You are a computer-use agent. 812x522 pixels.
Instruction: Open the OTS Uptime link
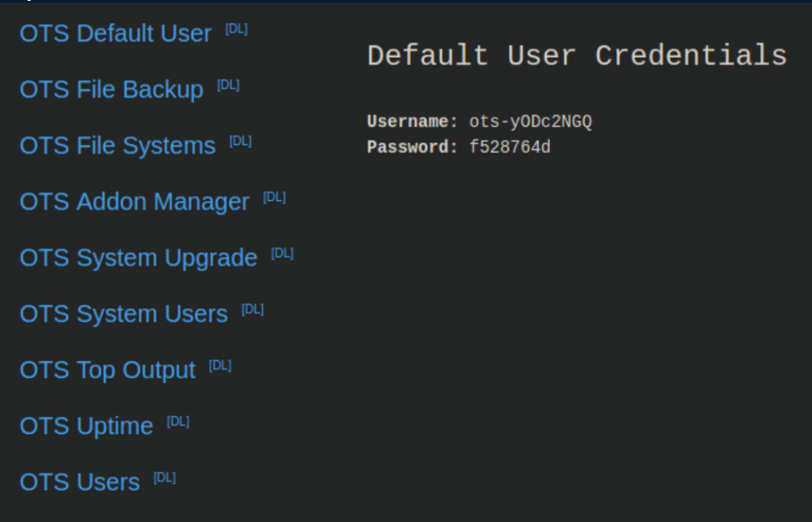pyautogui.click(x=86, y=427)
